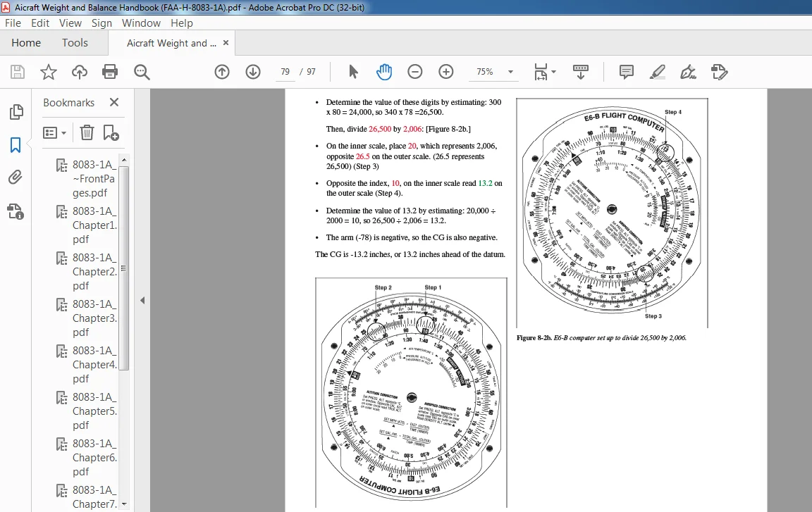
Task: Open the 8083-1A_Chapter4.pdf bookmark
Action: 94,365
